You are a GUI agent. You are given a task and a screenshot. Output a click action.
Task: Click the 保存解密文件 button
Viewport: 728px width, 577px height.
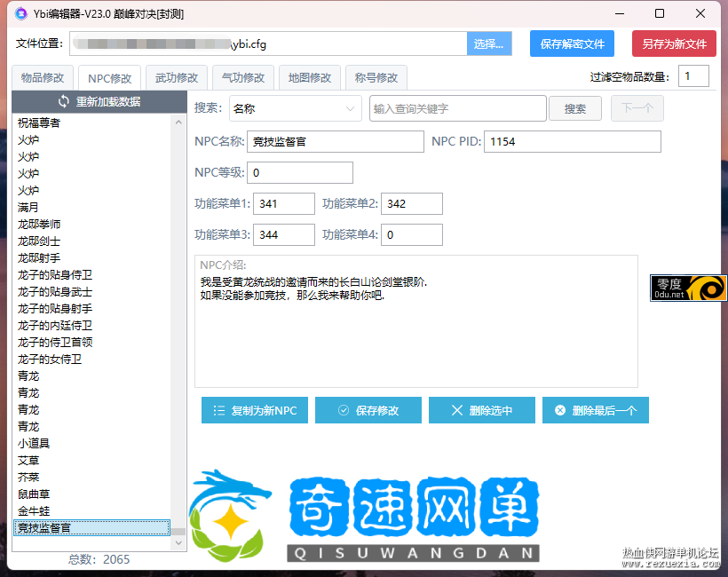tap(572, 43)
